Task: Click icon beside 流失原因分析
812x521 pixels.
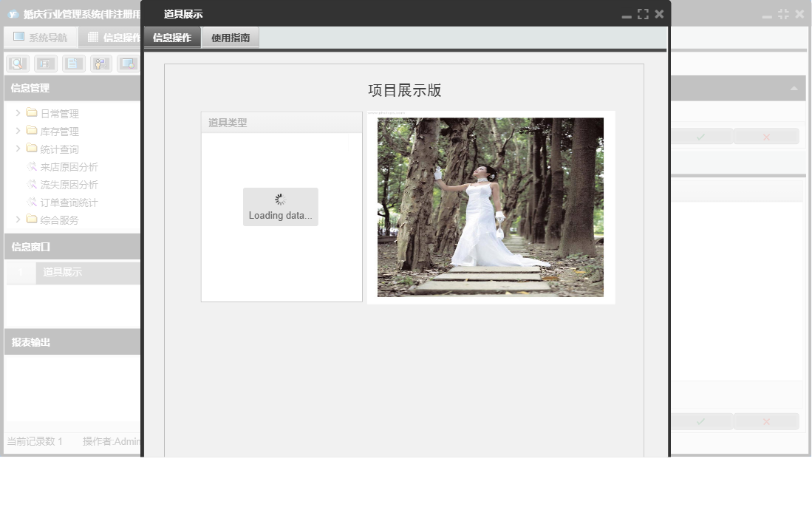Action: tap(32, 184)
